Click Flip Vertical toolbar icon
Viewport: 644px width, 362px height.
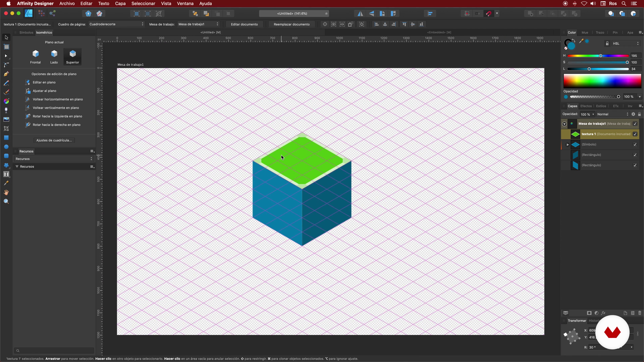coord(371,13)
